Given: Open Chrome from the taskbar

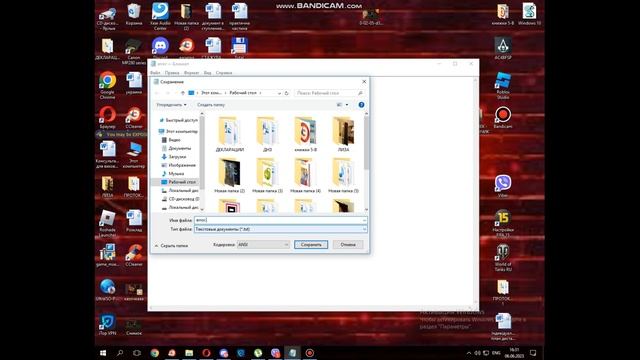Looking at the screenshot, I should tap(155, 353).
